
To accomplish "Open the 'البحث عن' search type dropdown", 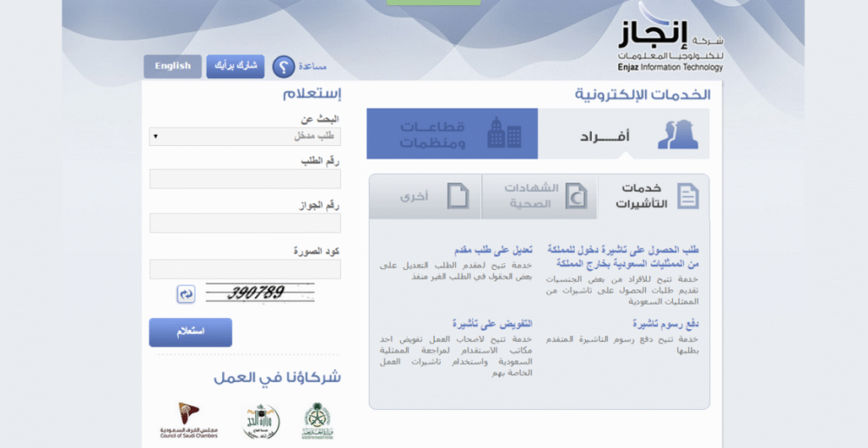I will tap(245, 137).
